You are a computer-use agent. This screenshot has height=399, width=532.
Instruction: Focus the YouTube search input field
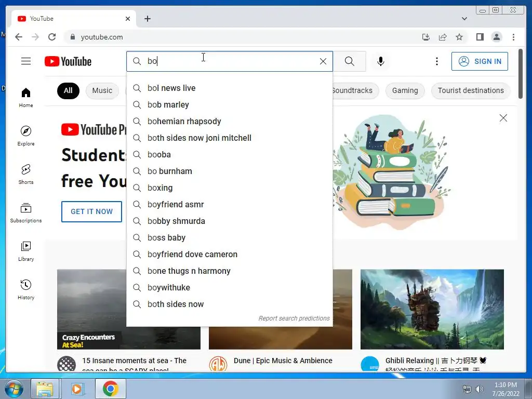(x=231, y=61)
